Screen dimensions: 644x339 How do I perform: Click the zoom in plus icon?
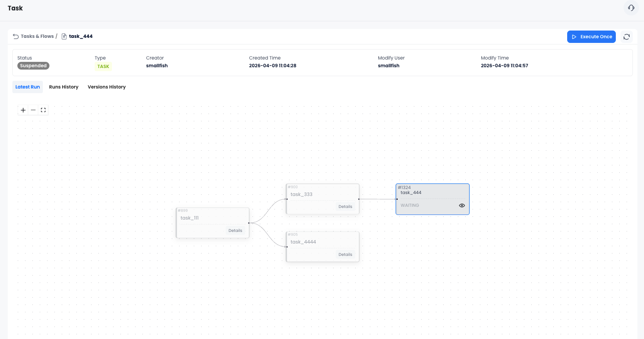pyautogui.click(x=23, y=110)
